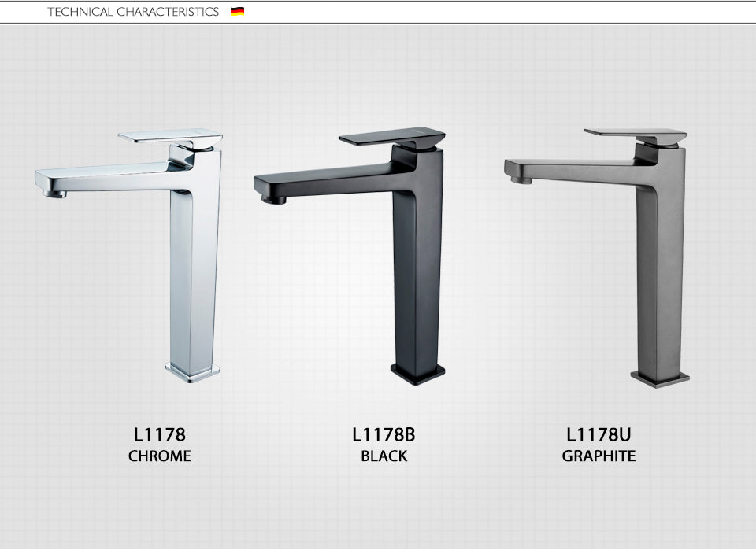The image size is (756, 550).
Task: Click the chrome faucet's lever handle
Action: (169, 137)
